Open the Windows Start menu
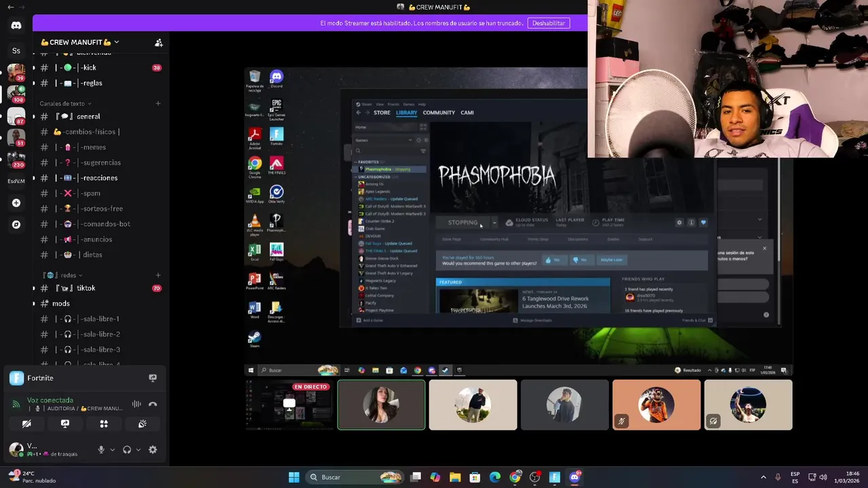Viewport: 868px width, 488px height. click(x=294, y=477)
